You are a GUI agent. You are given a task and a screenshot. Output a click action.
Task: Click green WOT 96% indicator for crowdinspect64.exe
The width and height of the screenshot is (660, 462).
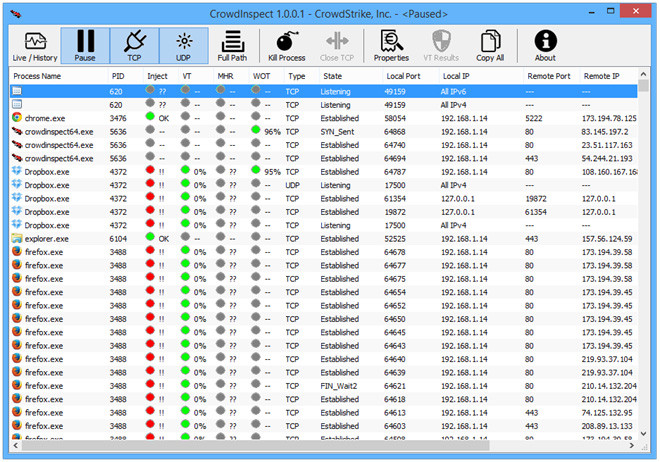click(255, 130)
